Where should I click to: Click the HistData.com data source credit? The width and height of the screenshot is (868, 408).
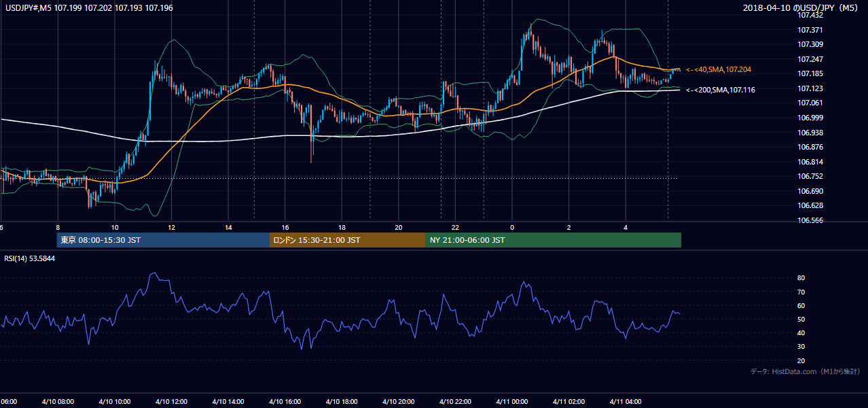(806, 371)
